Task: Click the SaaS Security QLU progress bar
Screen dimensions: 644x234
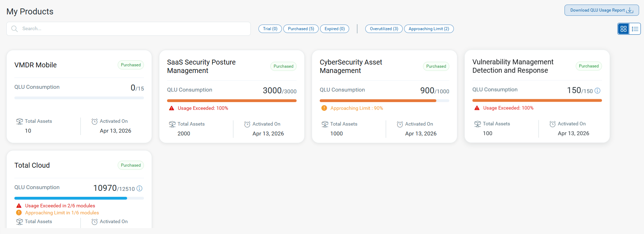Action: 232,101
